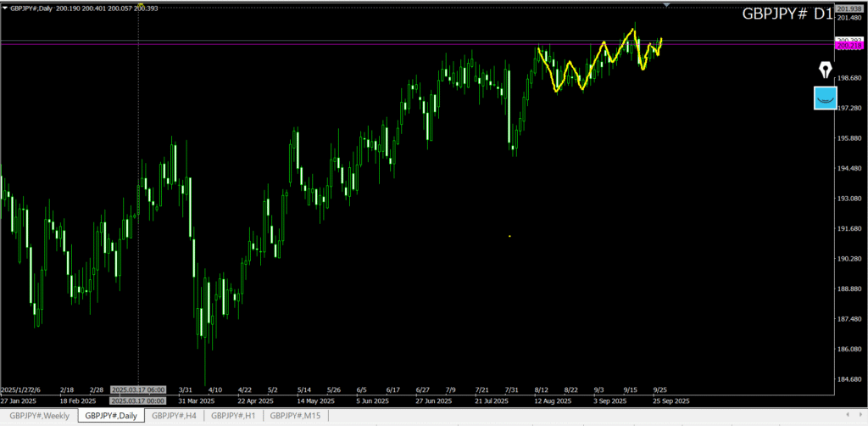Select the GBPJPY#,Daily chart tab
The height and width of the screenshot is (426, 868).
(109, 415)
